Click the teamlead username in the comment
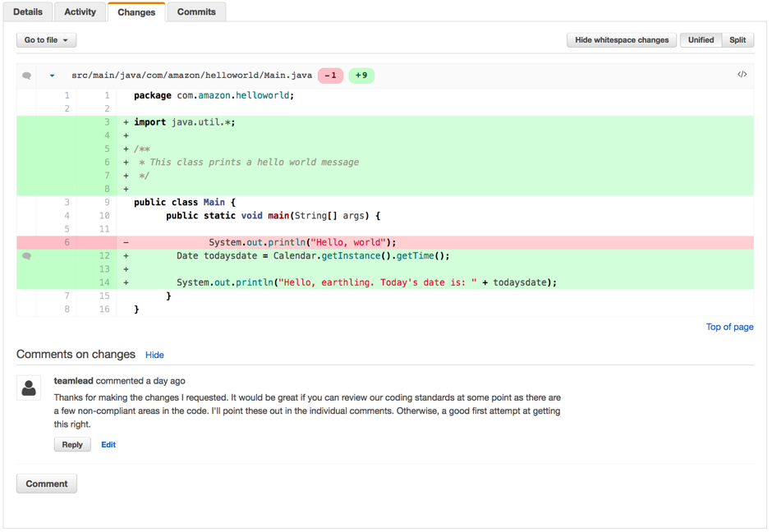Image resolution: width=772 pixels, height=532 pixels. coord(73,381)
